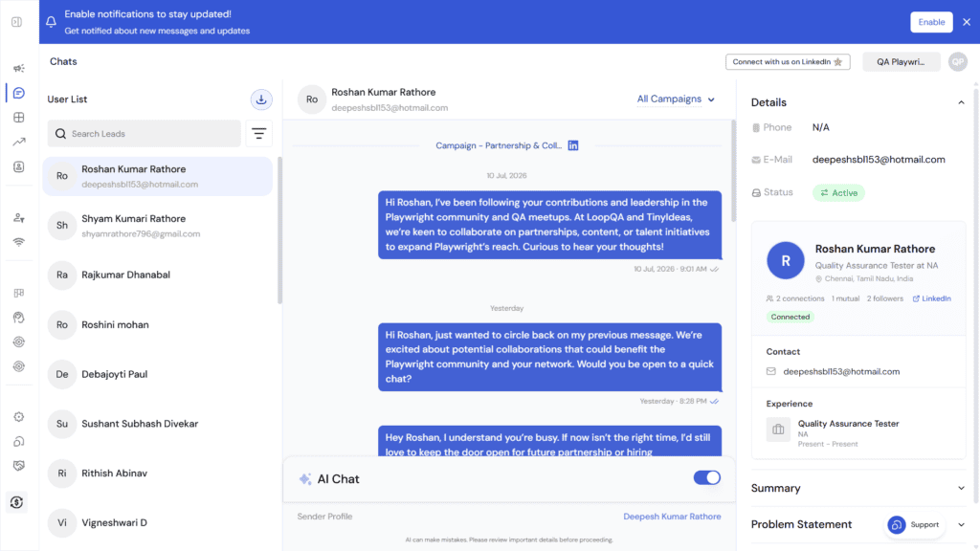Viewport: 980px width, 551px height.
Task: Open the Campaign - Partnership & Coll... link
Action: 499,145
